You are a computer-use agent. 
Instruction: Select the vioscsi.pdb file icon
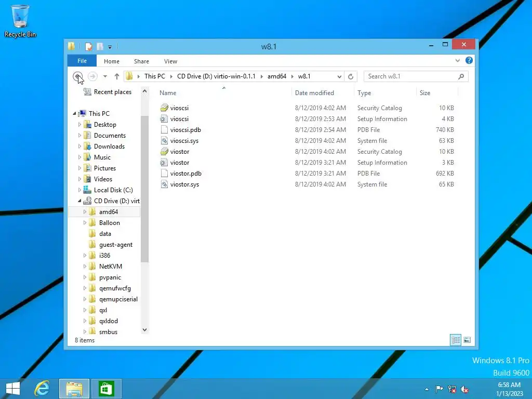click(x=164, y=129)
